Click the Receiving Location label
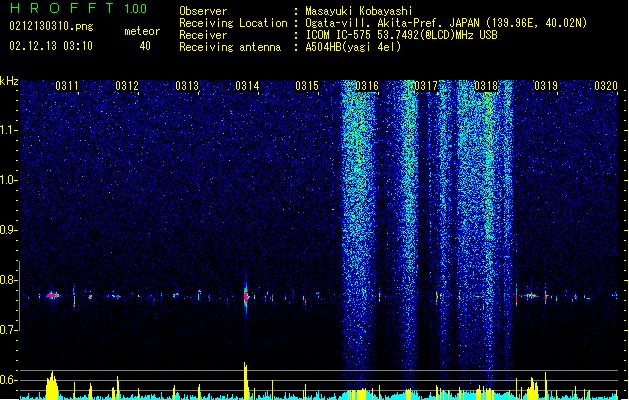Screen dimensions: 629x400 coord(233,23)
